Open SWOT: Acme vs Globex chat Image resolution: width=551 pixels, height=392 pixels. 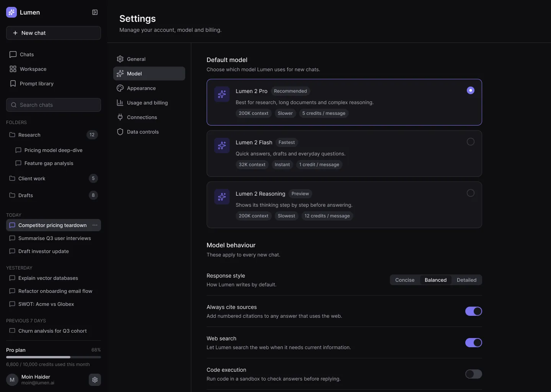(x=54, y=304)
